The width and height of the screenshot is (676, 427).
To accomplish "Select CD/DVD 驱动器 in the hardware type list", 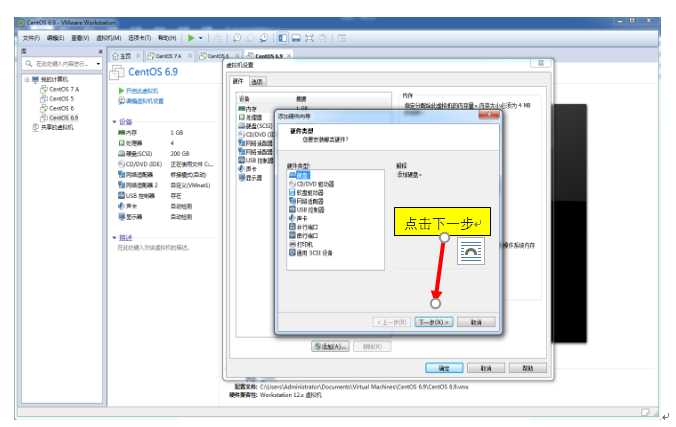I will click(x=311, y=184).
